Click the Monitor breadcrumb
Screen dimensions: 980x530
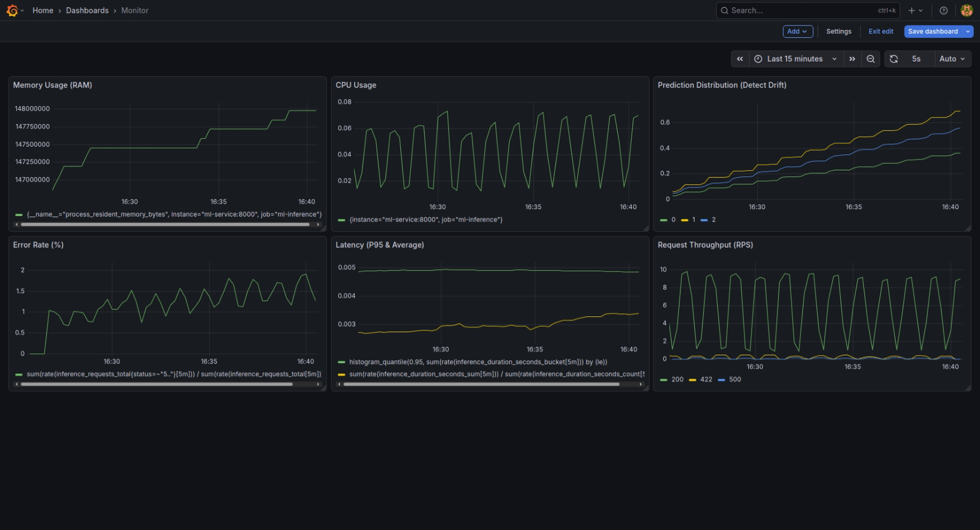coord(135,11)
